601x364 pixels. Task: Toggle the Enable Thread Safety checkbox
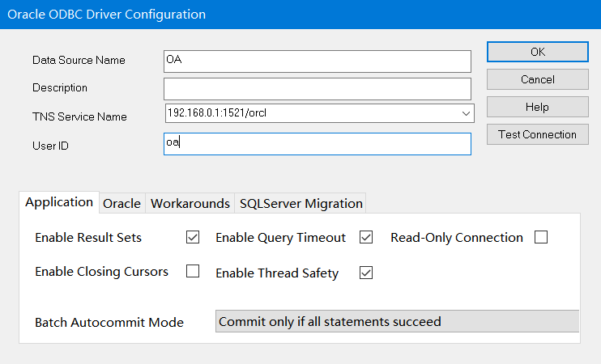coord(366,273)
